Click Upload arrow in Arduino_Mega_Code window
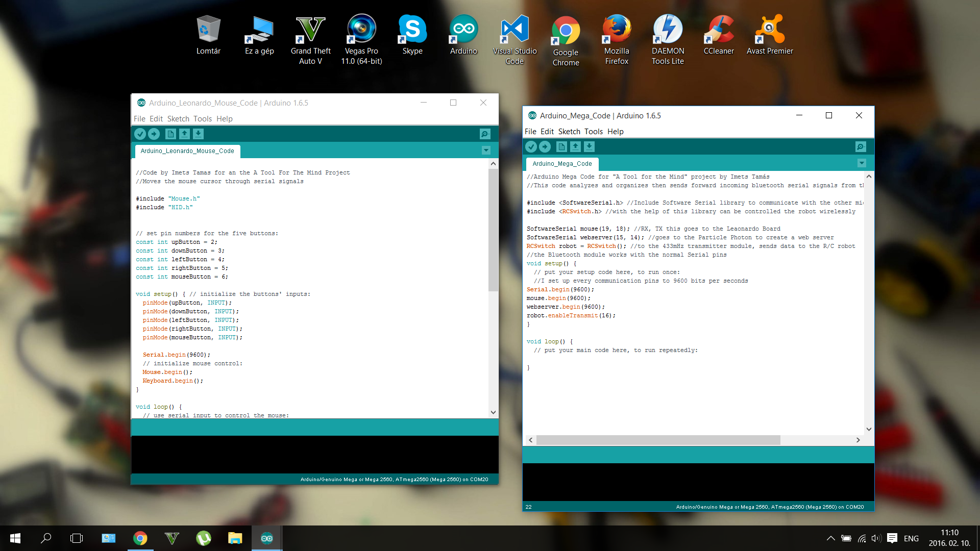The image size is (980, 551). pyautogui.click(x=545, y=147)
